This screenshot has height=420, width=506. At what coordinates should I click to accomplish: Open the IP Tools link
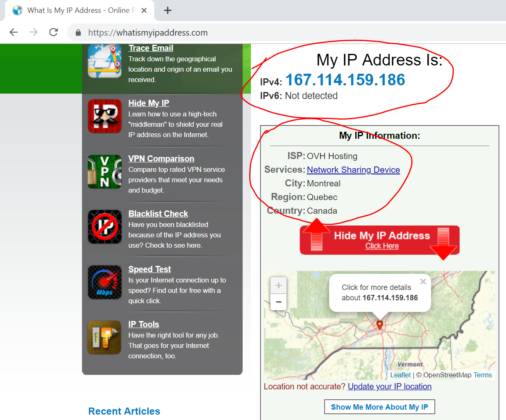[x=144, y=324]
